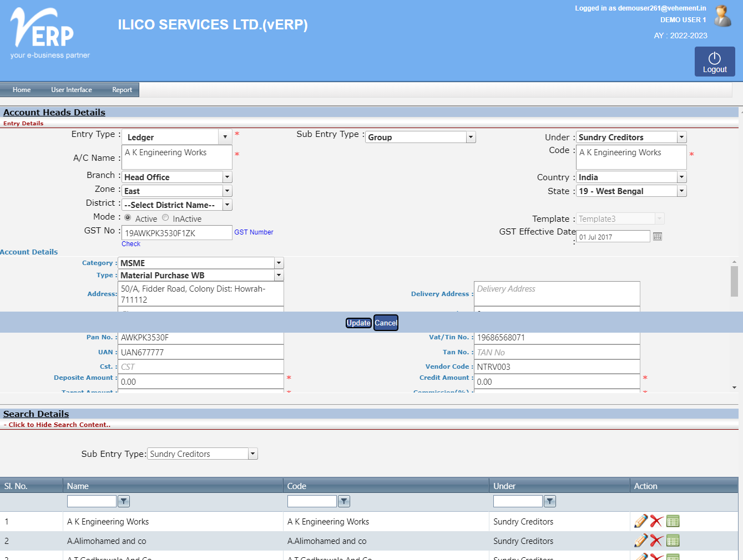
Task: Click the Credit Amount input field
Action: (x=557, y=381)
